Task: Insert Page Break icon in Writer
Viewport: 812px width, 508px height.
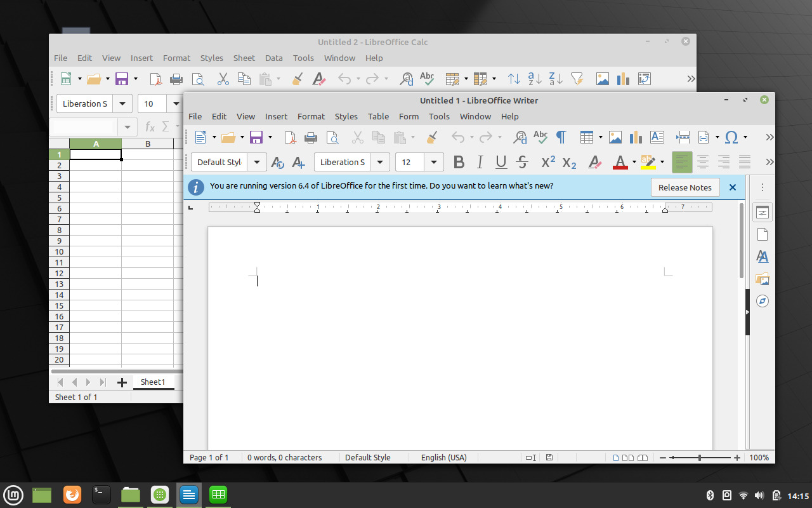Action: tap(683, 137)
